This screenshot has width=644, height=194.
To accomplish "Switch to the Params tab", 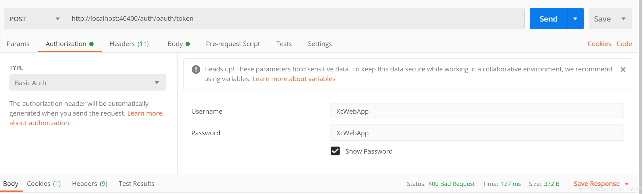I will [x=18, y=44].
